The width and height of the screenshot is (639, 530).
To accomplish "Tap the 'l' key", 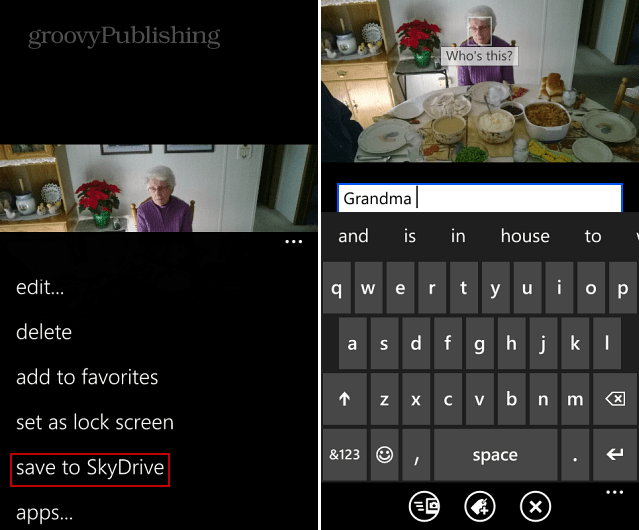I will pyautogui.click(x=607, y=343).
